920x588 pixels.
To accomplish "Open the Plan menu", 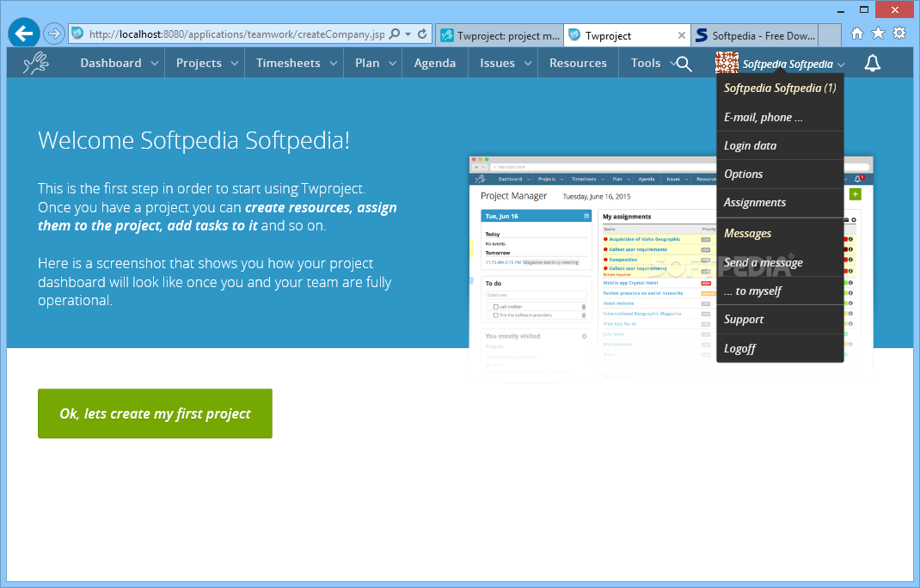I will coord(367,63).
